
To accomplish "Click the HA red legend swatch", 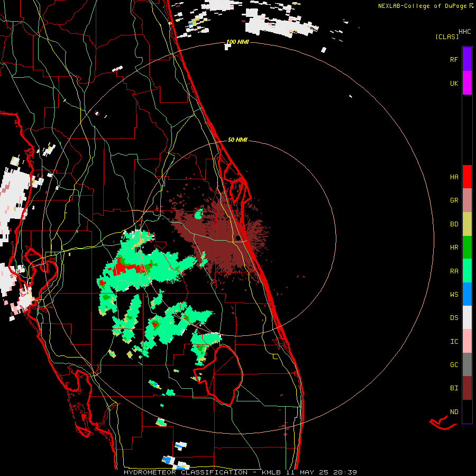I will [x=467, y=177].
